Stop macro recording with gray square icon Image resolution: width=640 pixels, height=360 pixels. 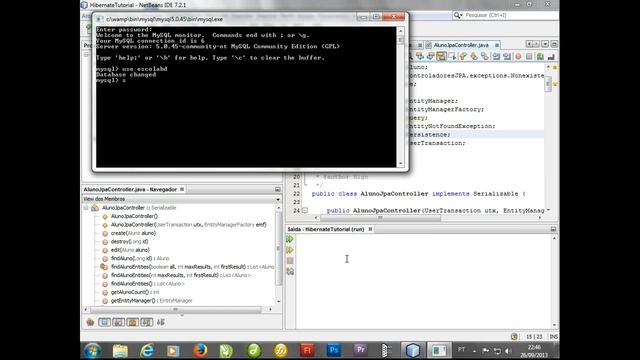[x=529, y=56]
